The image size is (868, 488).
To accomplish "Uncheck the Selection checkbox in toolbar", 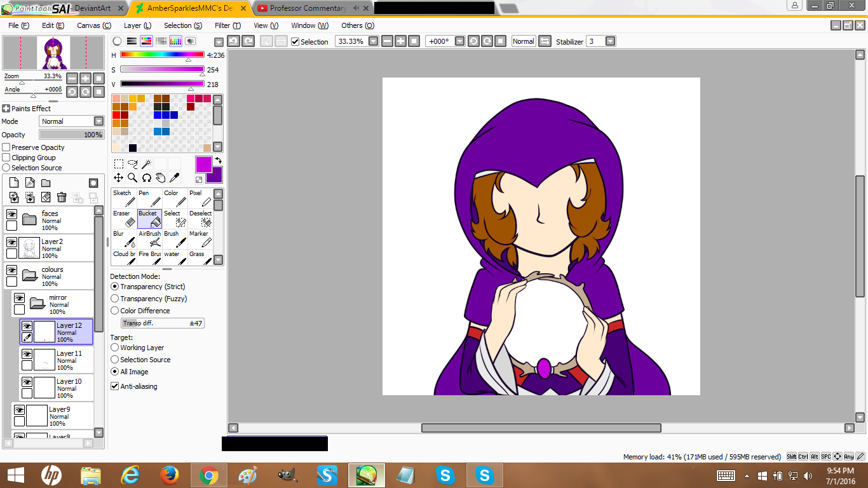I will [295, 41].
